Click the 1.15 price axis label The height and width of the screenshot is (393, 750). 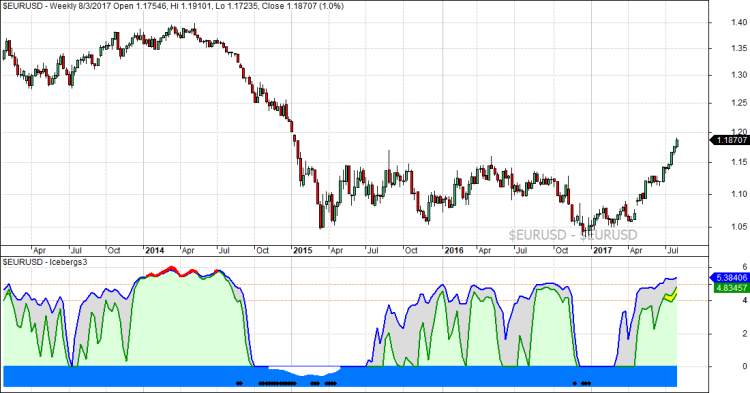click(739, 163)
